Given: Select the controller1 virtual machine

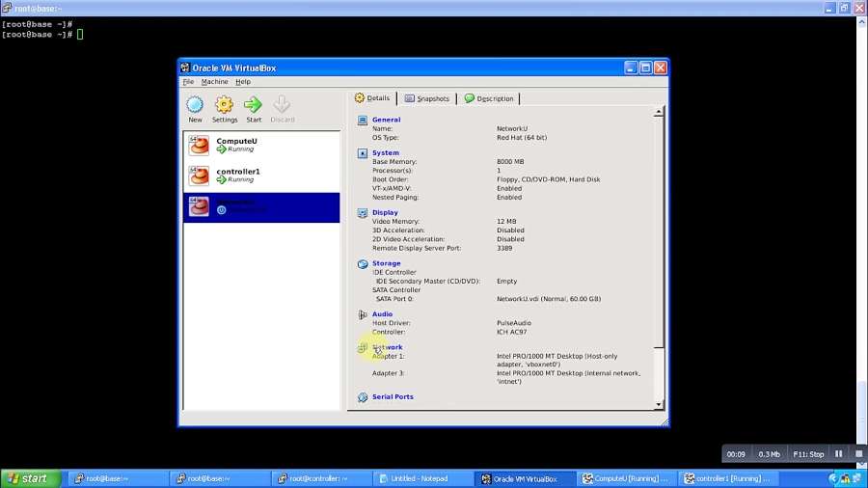Looking at the screenshot, I should [x=261, y=176].
